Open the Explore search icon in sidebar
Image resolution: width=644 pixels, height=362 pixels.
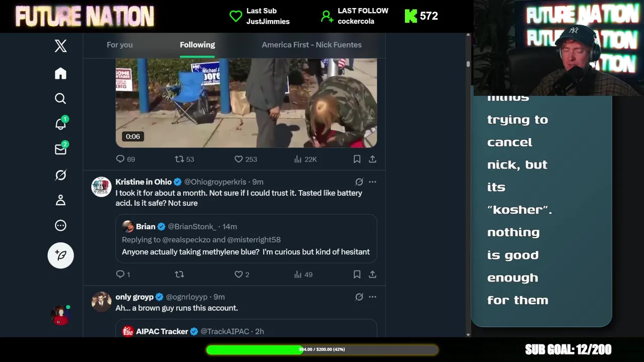tap(60, 99)
